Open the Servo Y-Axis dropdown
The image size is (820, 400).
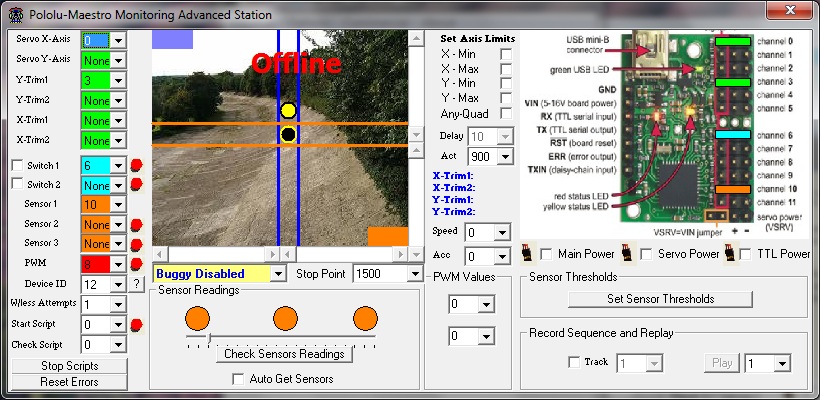(x=119, y=60)
